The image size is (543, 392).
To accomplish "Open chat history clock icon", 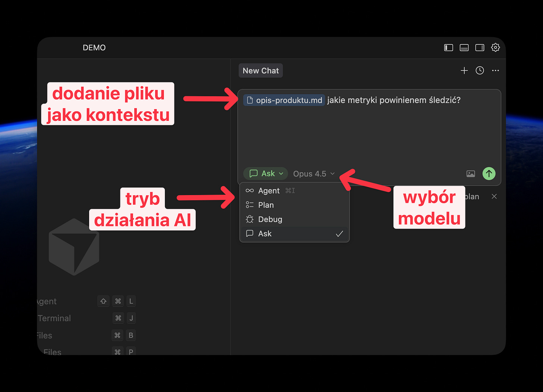I will pyautogui.click(x=480, y=70).
